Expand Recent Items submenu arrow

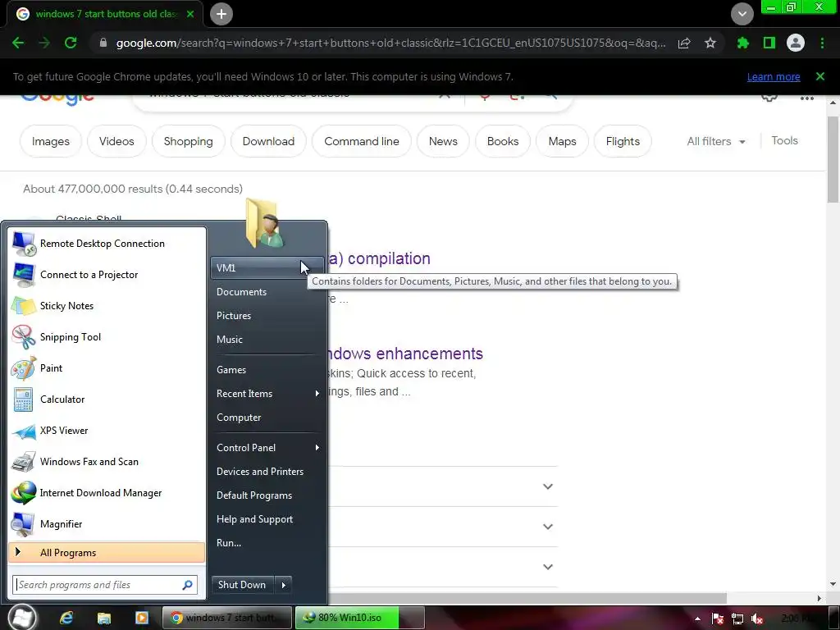pos(317,393)
